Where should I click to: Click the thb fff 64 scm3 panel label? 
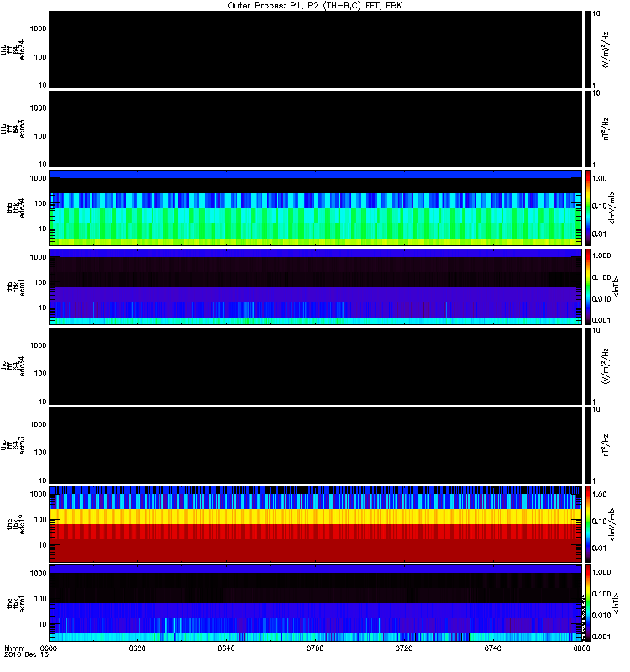coord(13,129)
